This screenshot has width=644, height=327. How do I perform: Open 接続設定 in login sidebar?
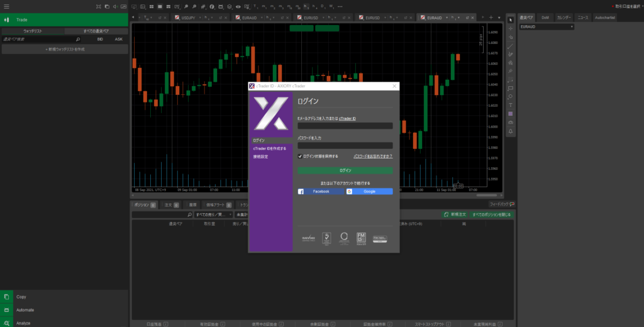(x=261, y=157)
